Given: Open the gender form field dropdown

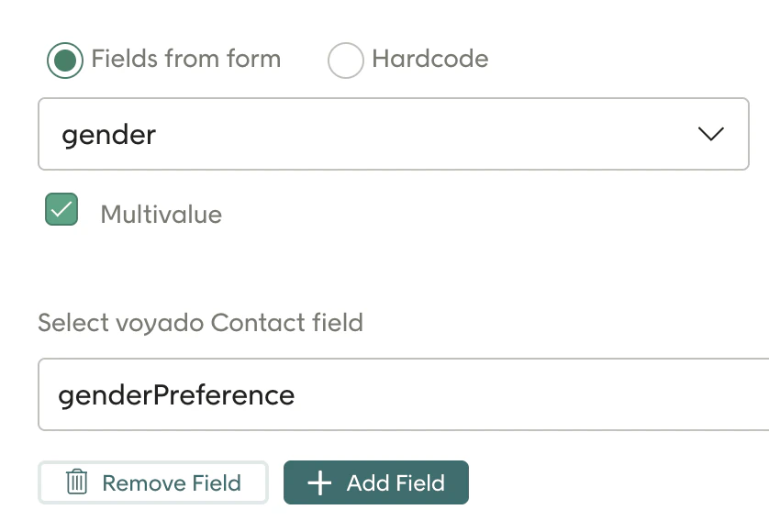Looking at the screenshot, I should 393,135.
